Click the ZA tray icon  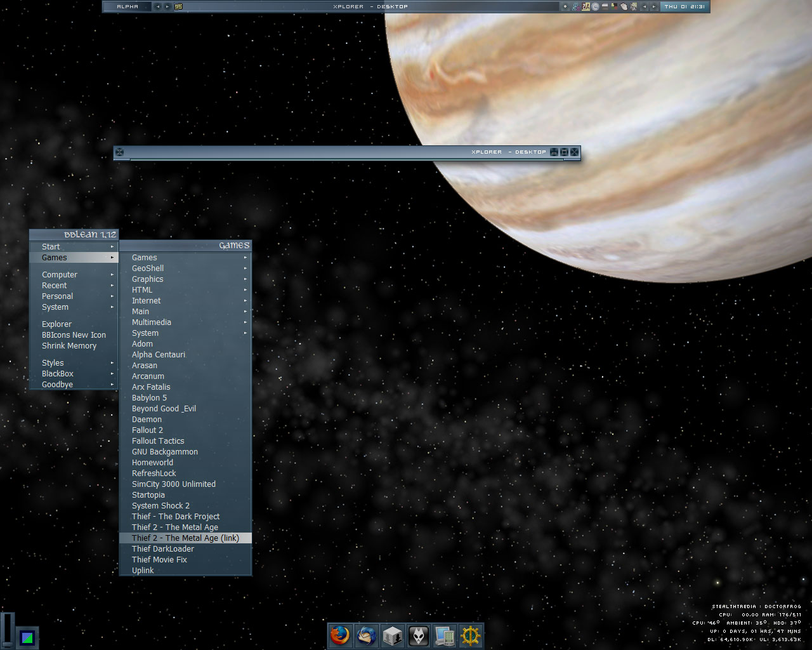coord(586,6)
